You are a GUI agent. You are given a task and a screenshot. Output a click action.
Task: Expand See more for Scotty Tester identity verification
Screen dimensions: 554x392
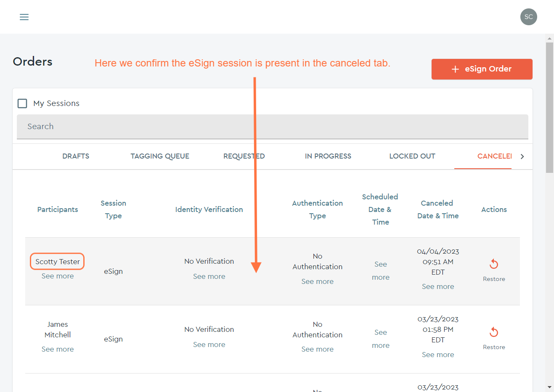pos(209,276)
